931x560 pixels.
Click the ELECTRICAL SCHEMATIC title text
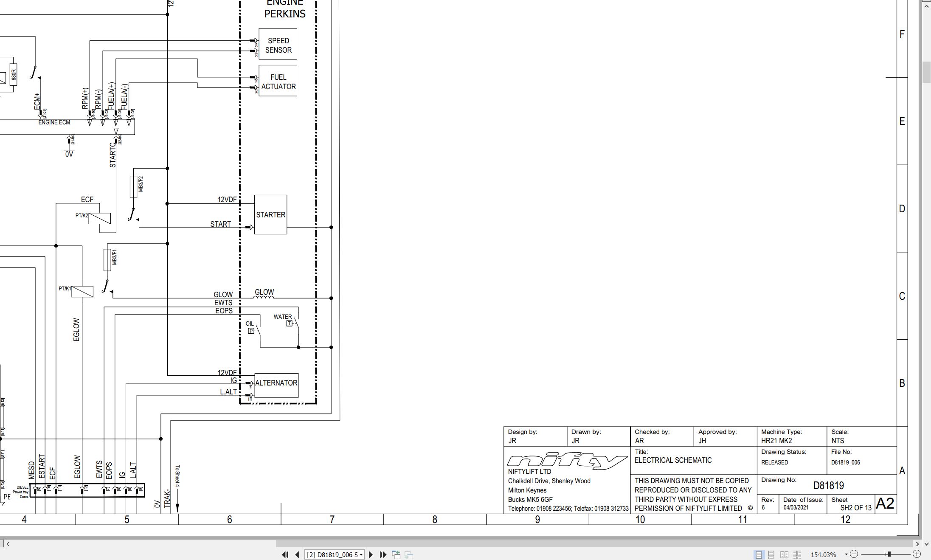tap(673, 460)
